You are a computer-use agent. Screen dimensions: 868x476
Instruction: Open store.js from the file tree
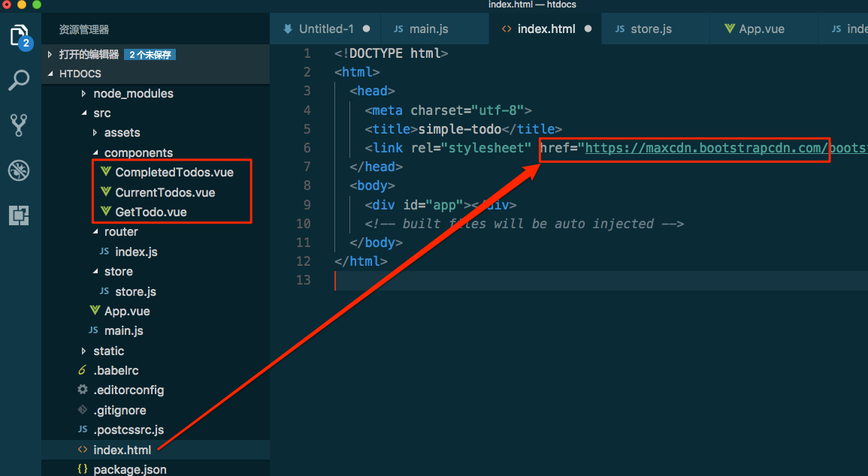[135, 291]
